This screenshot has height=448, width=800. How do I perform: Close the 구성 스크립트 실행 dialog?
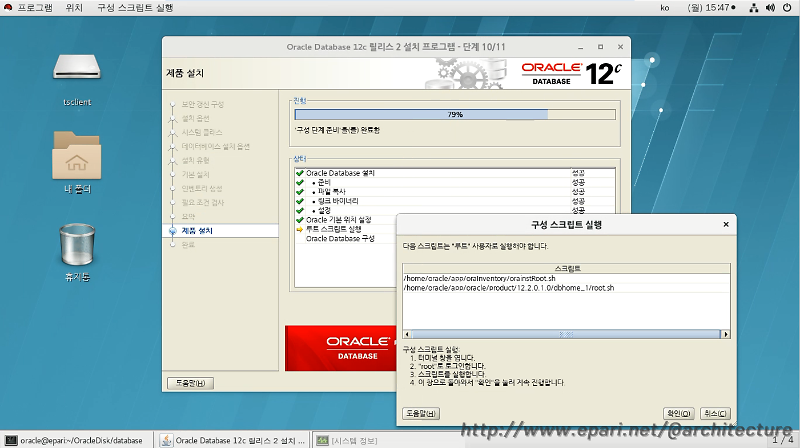pos(726,224)
